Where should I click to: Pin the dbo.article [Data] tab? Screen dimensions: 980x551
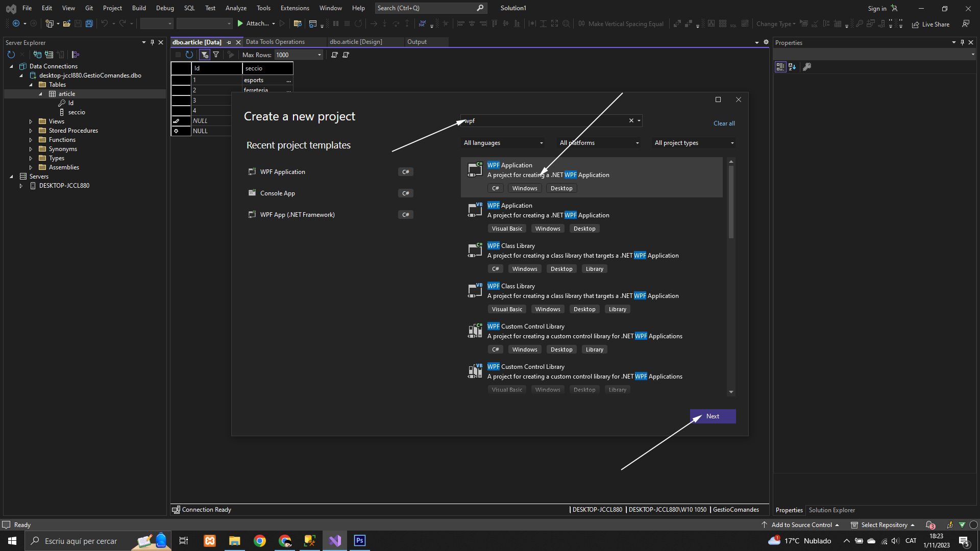point(229,42)
